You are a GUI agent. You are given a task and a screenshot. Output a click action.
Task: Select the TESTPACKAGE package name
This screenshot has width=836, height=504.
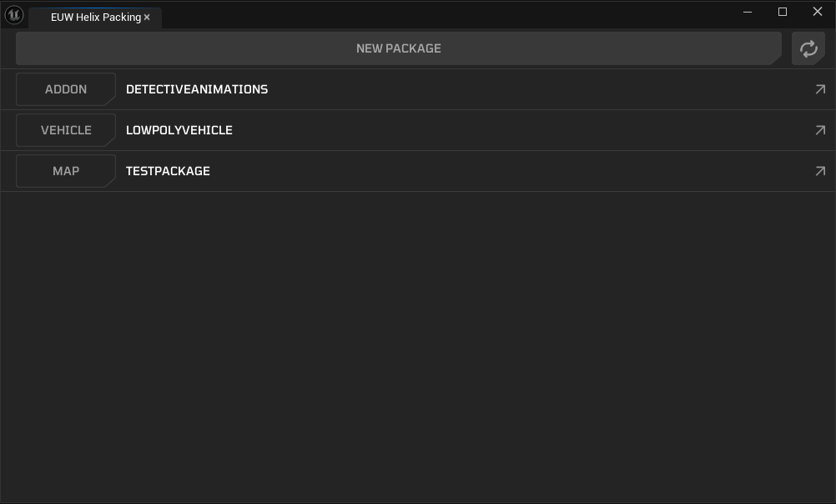[x=168, y=171]
